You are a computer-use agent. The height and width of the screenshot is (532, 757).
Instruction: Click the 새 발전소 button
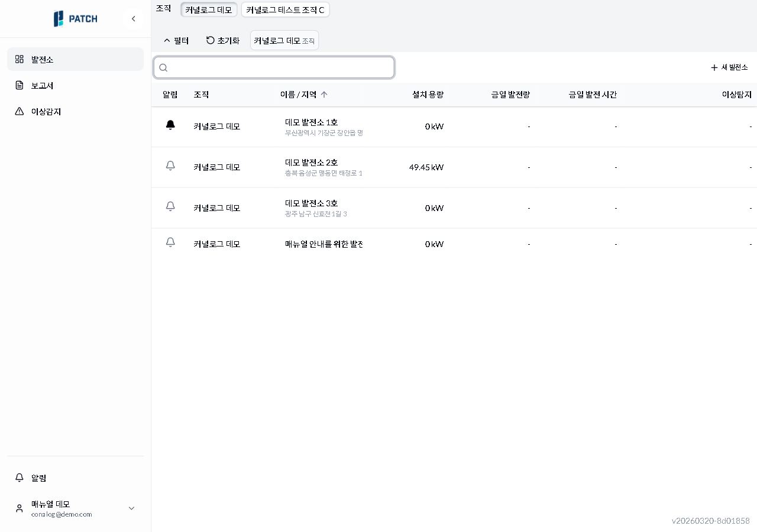click(x=729, y=67)
